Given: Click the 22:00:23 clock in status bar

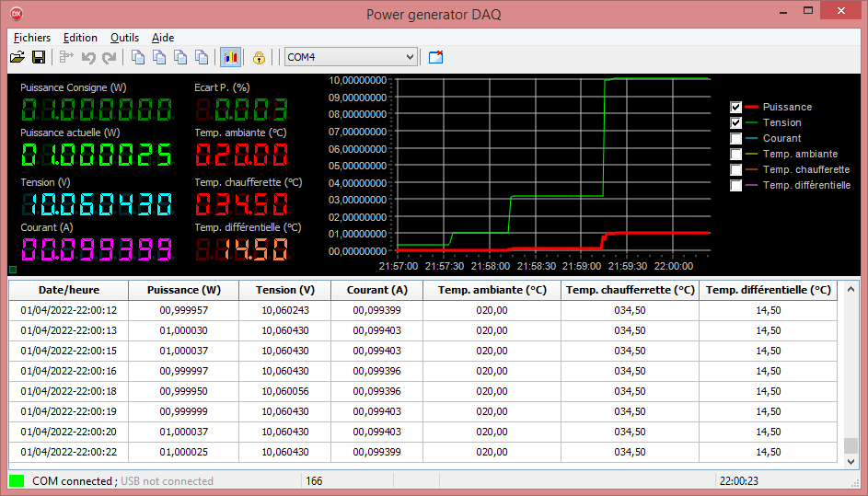Looking at the screenshot, I should pyautogui.click(x=739, y=481).
